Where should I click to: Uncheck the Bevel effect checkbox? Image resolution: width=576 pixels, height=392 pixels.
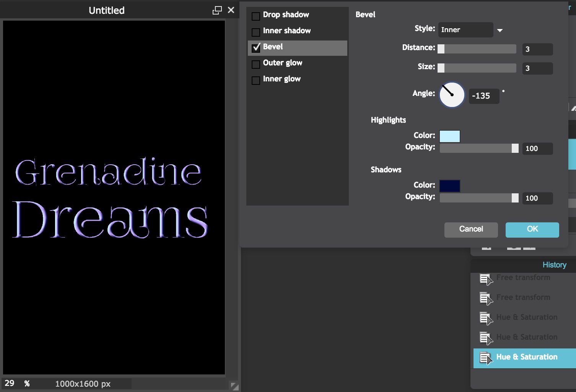click(x=256, y=48)
